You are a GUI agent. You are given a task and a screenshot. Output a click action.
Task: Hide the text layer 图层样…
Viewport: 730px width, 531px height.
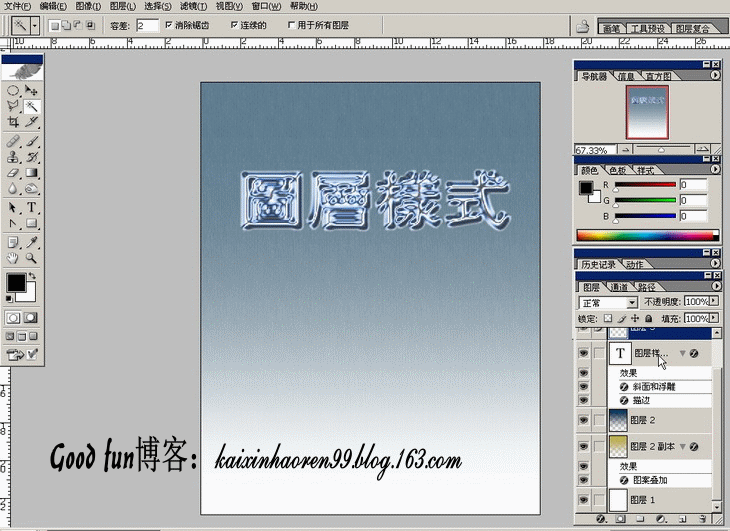click(x=583, y=353)
